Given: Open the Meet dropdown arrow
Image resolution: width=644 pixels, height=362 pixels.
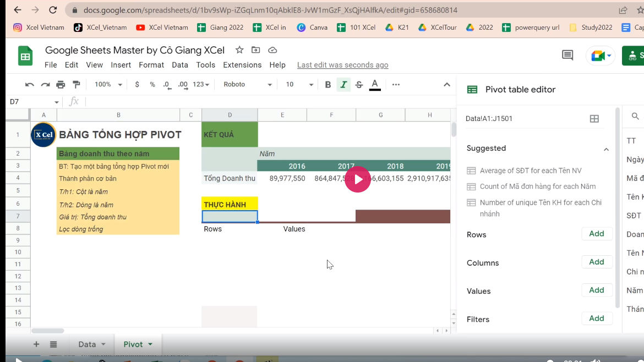Looking at the screenshot, I should [x=609, y=56].
